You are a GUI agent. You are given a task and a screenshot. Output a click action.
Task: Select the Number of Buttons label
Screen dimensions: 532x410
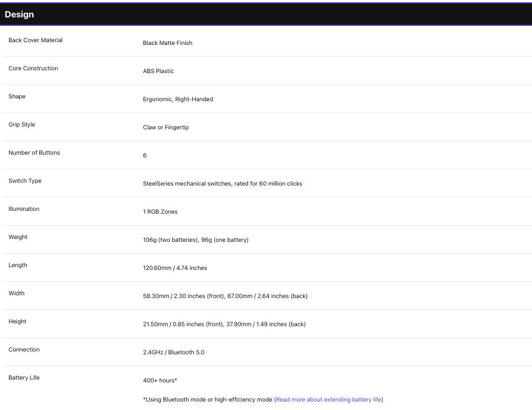coord(34,153)
